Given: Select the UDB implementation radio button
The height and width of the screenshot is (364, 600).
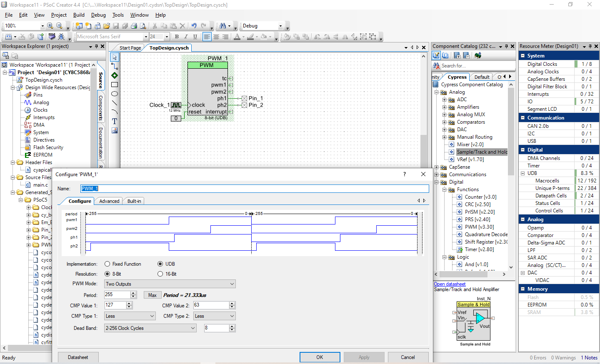Looking at the screenshot, I should (160, 264).
